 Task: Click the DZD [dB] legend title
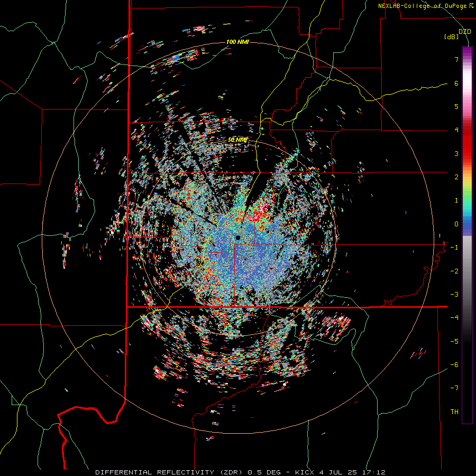pyautogui.click(x=457, y=34)
